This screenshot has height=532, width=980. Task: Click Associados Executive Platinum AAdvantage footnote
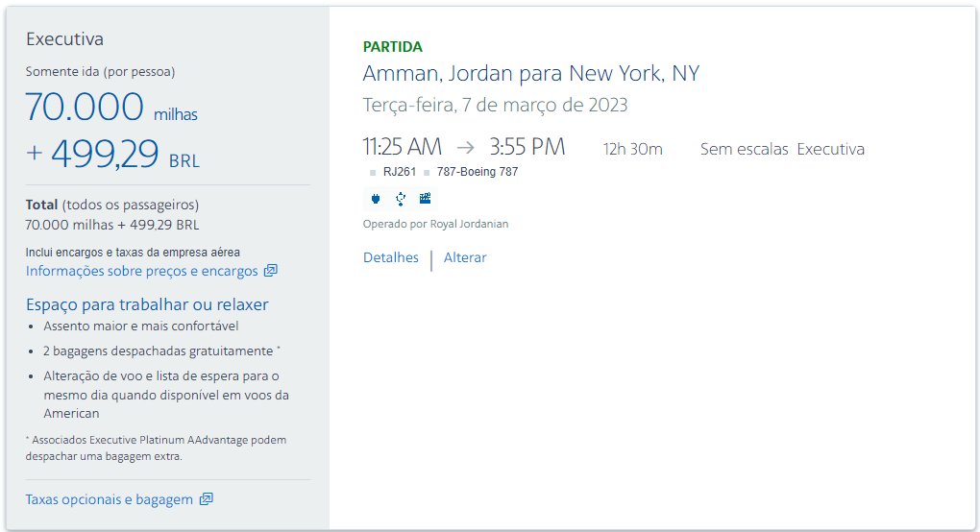point(156,447)
